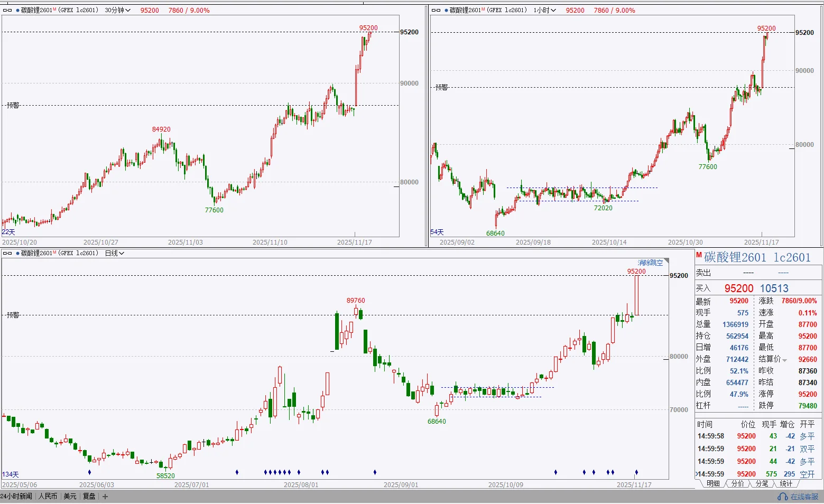Click the first diamond marker near 2025/06/03 on the daily chart
The height and width of the screenshot is (504, 824).
tap(89, 472)
